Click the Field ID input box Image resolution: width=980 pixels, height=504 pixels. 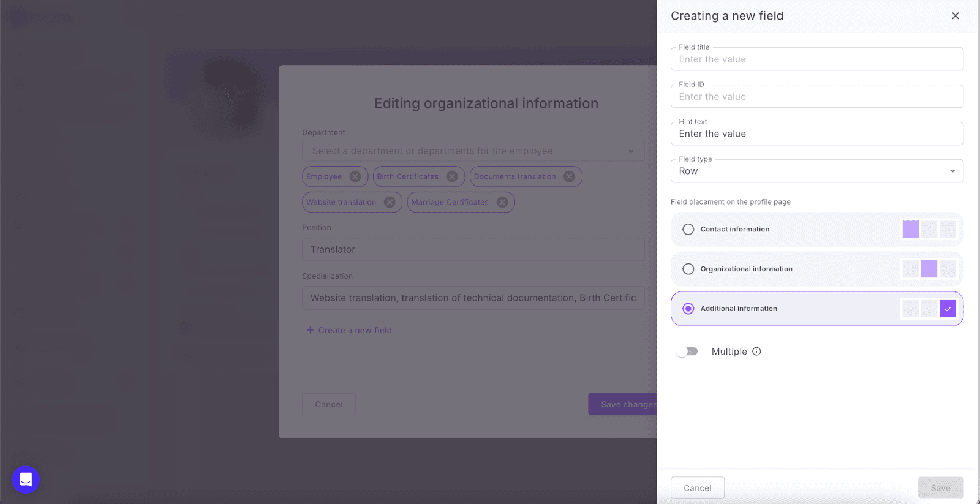816,97
